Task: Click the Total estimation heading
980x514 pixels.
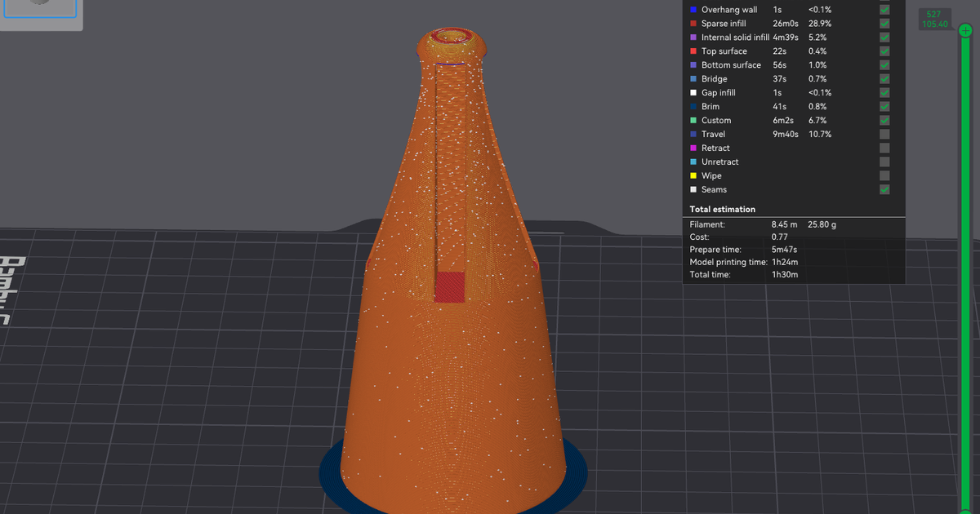Action: pyautogui.click(x=723, y=210)
